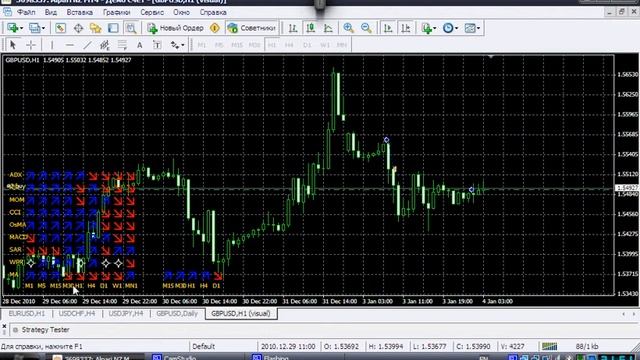Zoom out of the chart
640x360 pixels.
(x=366, y=28)
